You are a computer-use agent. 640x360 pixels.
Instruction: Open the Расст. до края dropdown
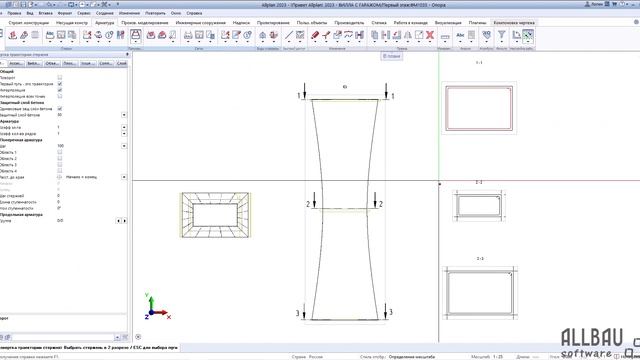(x=124, y=177)
